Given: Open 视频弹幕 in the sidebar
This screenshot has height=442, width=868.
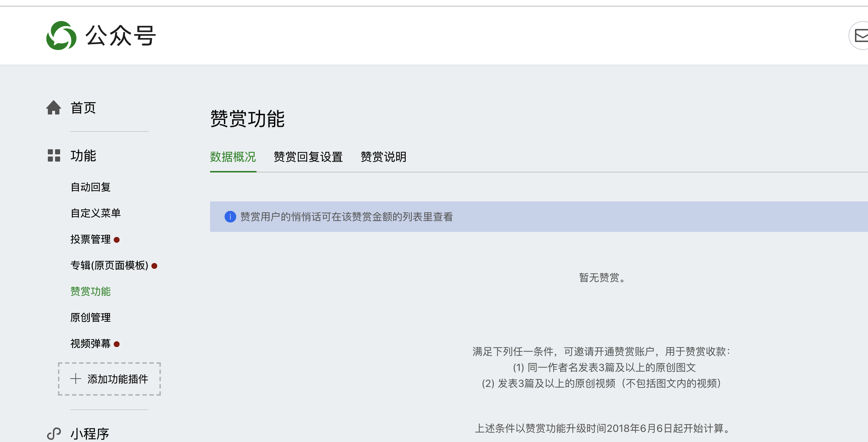Looking at the screenshot, I should (91, 343).
